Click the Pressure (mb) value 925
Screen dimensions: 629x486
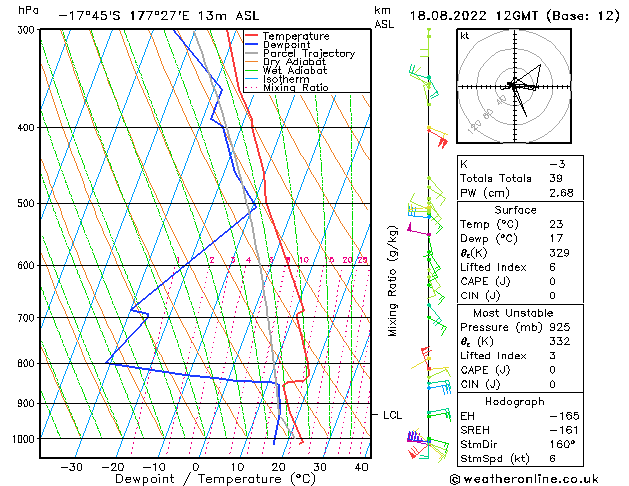point(560,327)
